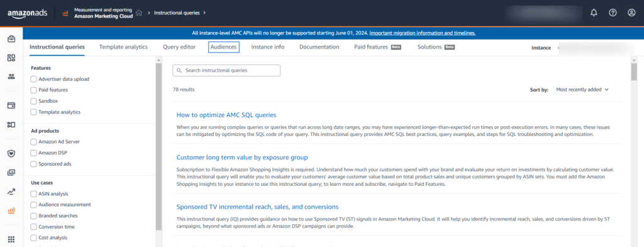This screenshot has width=644, height=247.
Task: Tick the Cost analysis checkbox
Action: click(x=34, y=238)
